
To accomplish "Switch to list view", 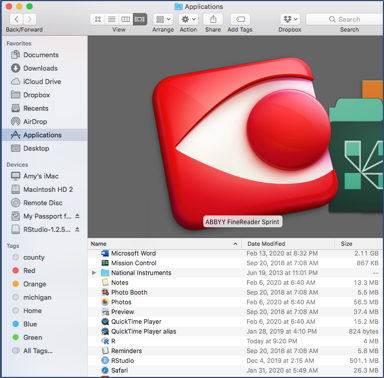I will pyautogui.click(x=112, y=19).
